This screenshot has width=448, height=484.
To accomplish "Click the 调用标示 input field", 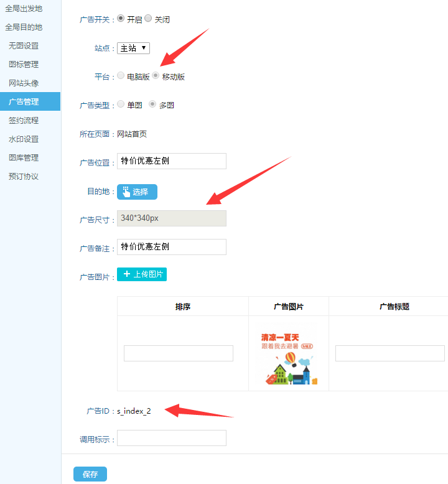I will [x=172, y=438].
